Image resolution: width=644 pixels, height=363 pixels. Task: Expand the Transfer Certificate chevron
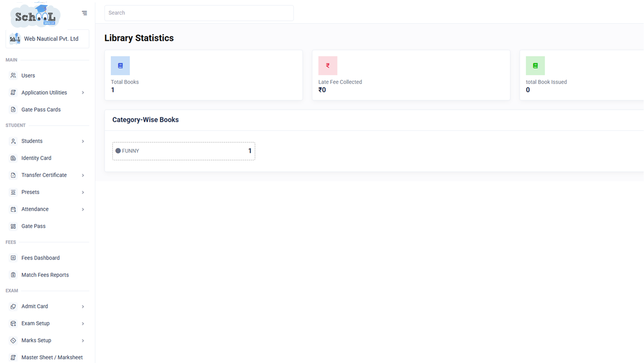coord(83,175)
